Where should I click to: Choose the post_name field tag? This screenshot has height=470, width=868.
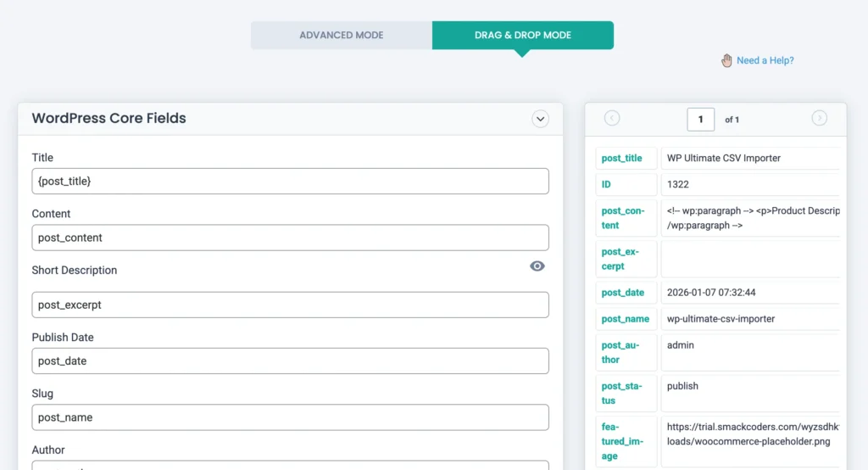626,319
